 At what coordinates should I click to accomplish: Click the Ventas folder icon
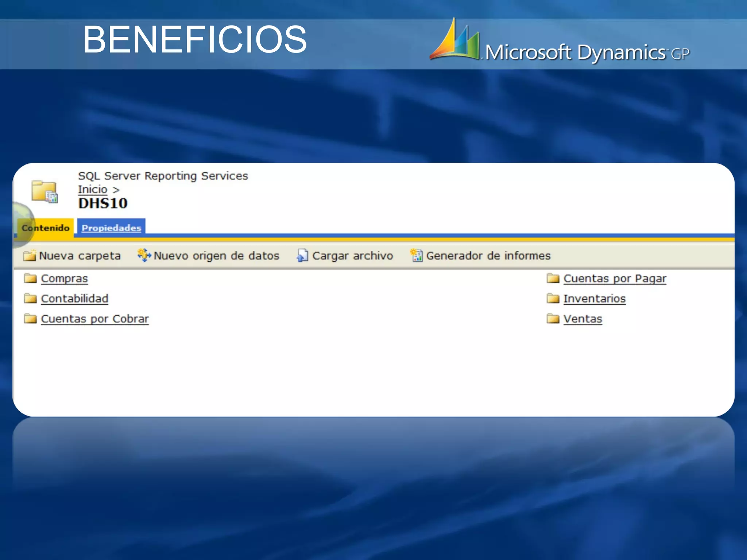pyautogui.click(x=553, y=319)
